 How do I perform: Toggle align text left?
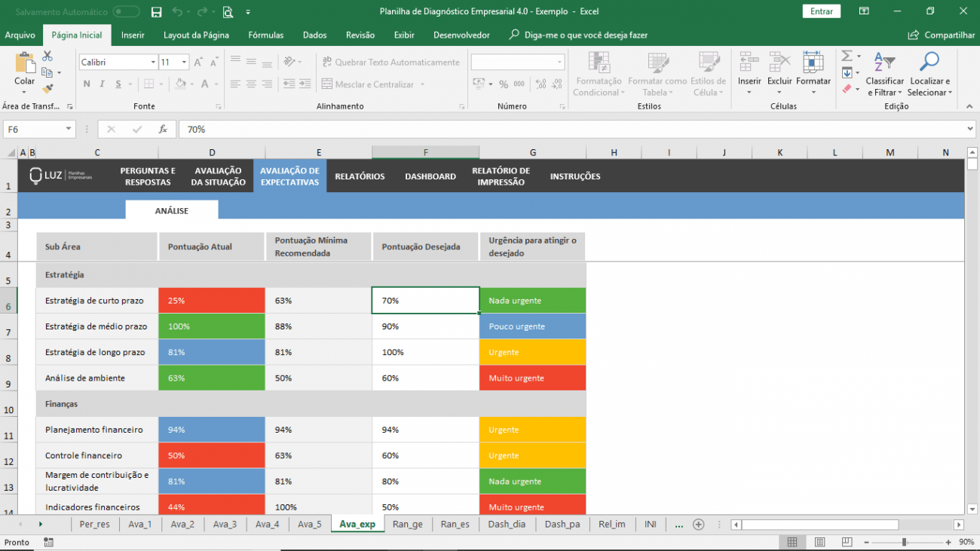coord(235,84)
